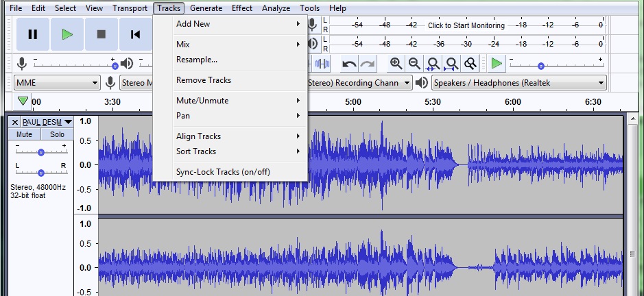
Task: Expand the Add New submenu
Action: pyautogui.click(x=230, y=24)
